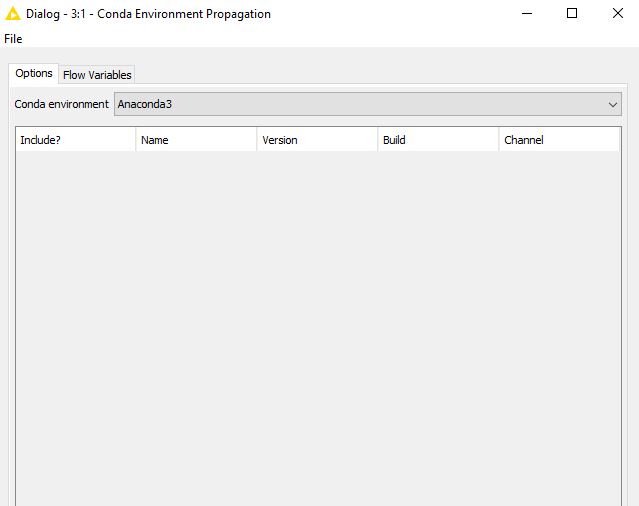This screenshot has height=506, width=639.
Task: Select the Options tab
Action: coord(34,73)
